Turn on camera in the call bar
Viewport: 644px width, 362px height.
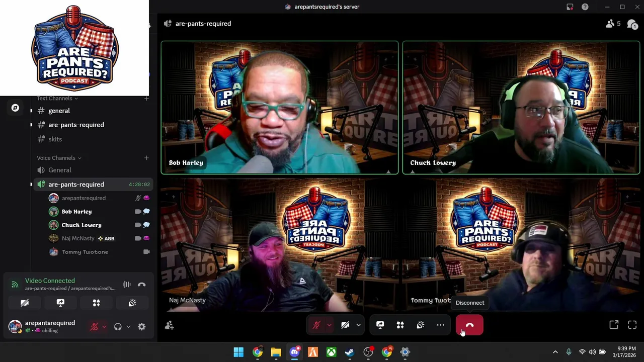coord(345,325)
